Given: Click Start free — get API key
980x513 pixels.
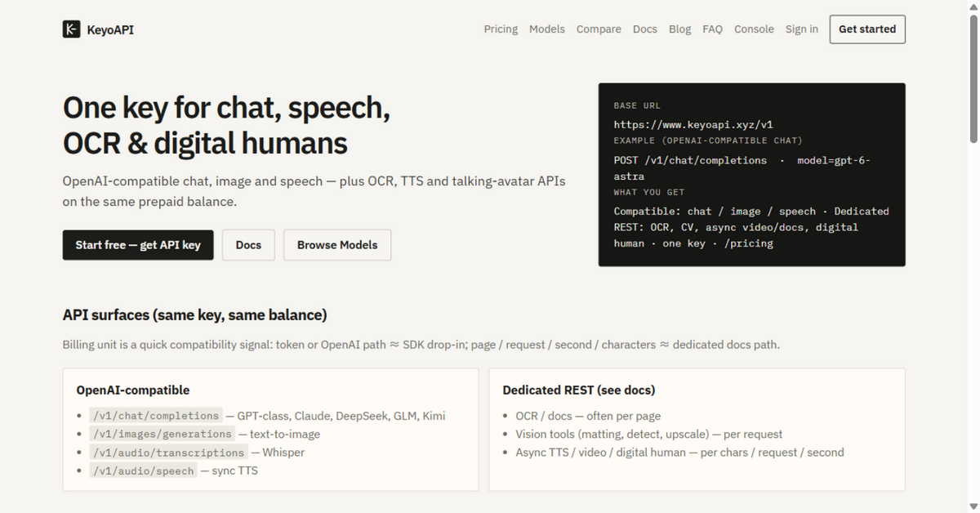Looking at the screenshot, I should pos(138,245).
